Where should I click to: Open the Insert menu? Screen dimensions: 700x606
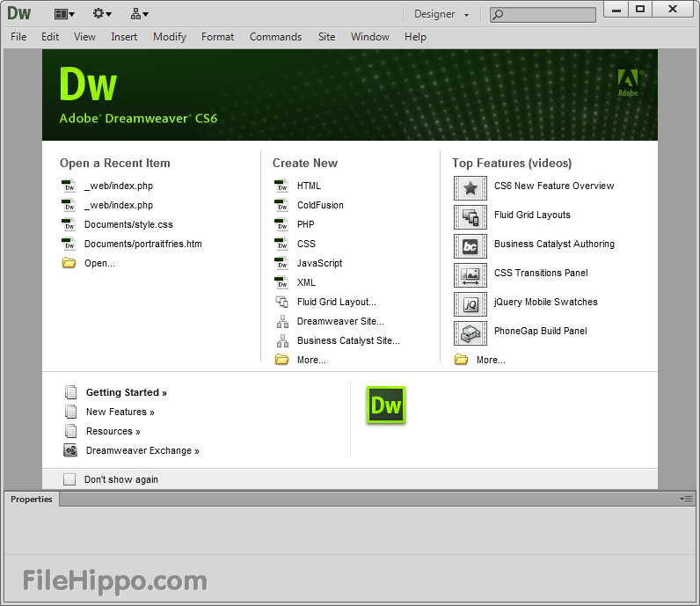pos(124,37)
